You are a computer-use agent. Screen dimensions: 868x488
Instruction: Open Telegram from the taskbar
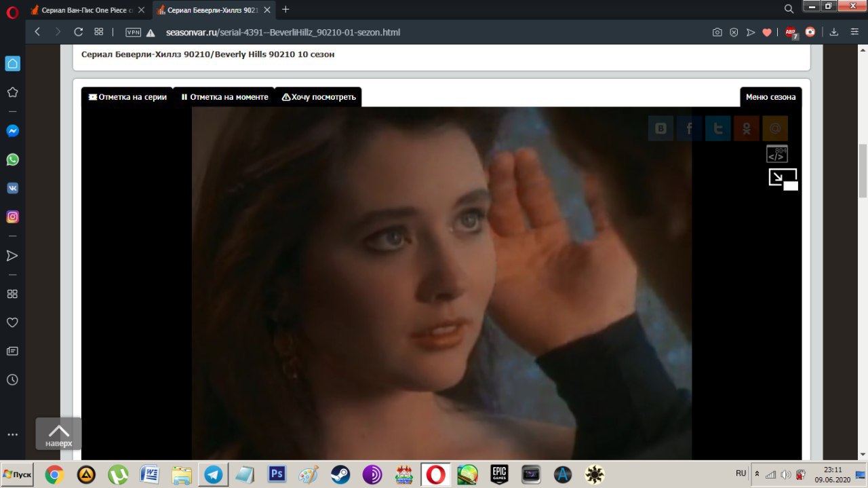(214, 474)
